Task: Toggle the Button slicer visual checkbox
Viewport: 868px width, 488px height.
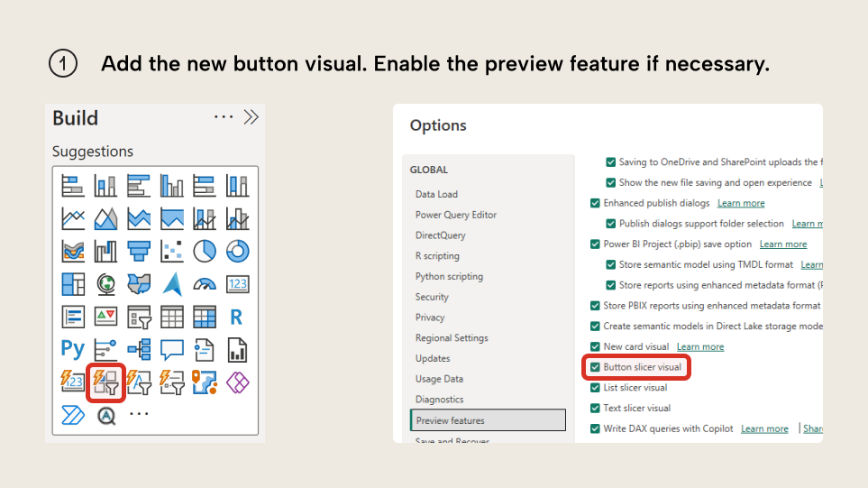Action: 595,367
